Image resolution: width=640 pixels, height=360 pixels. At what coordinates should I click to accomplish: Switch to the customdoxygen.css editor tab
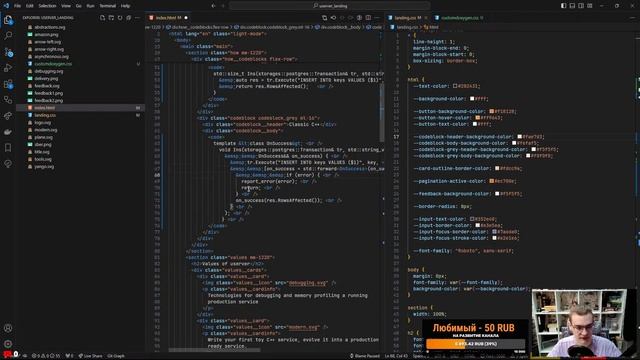point(459,18)
